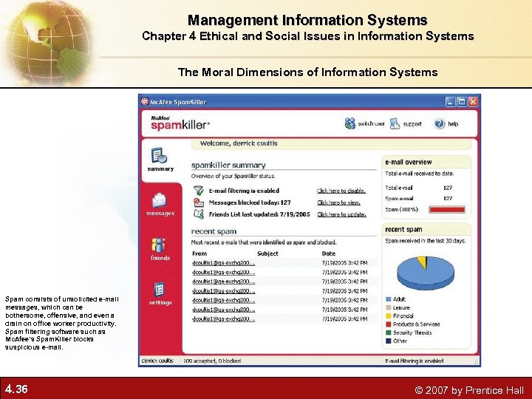Click 'Click here to update.' link
The image size is (532, 399).
click(341, 214)
